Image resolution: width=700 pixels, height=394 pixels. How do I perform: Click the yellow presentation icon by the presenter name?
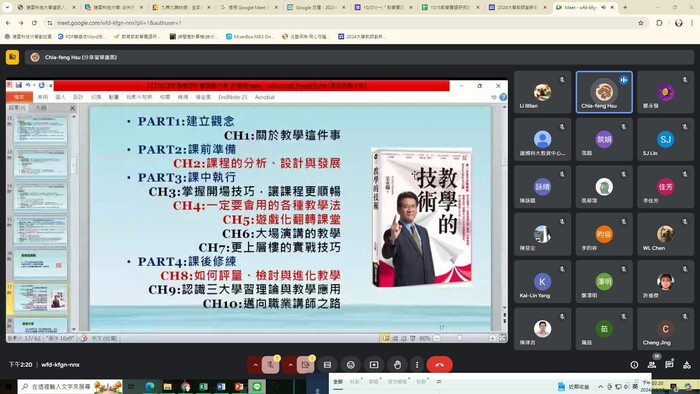[x=12, y=57]
